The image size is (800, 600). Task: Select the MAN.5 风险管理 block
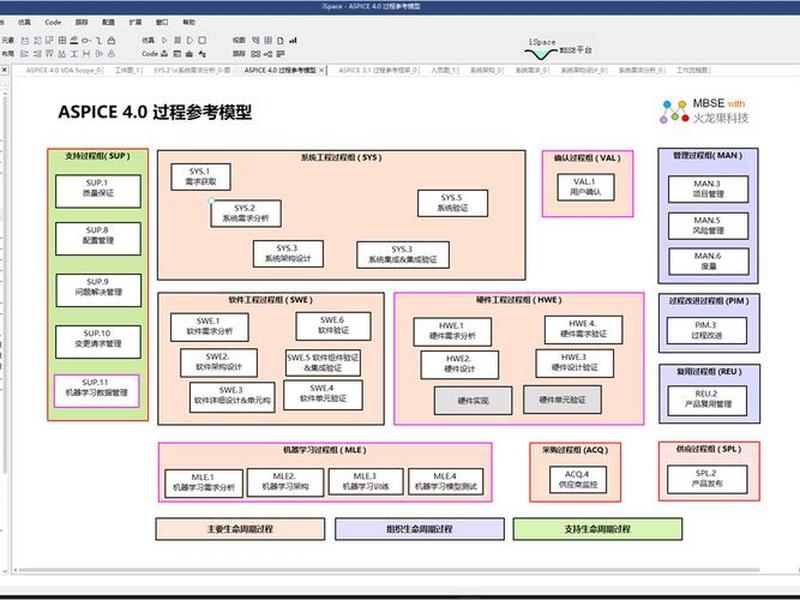pyautogui.click(x=708, y=226)
